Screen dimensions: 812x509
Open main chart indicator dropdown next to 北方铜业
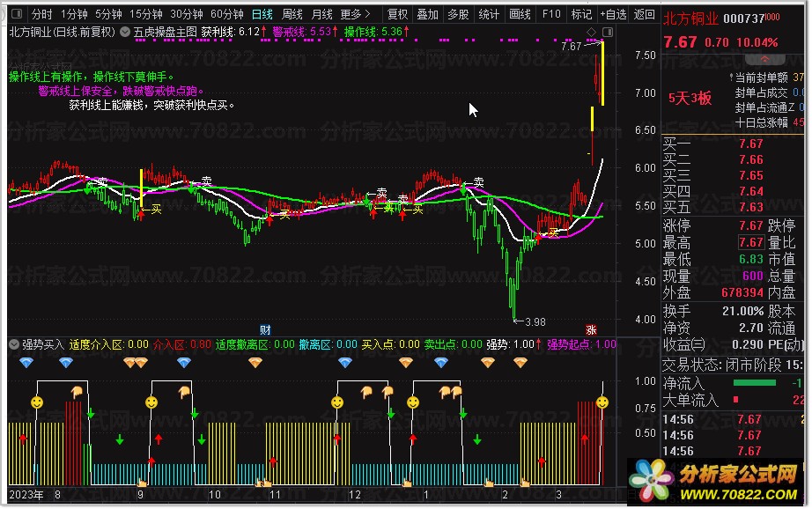tap(125, 32)
